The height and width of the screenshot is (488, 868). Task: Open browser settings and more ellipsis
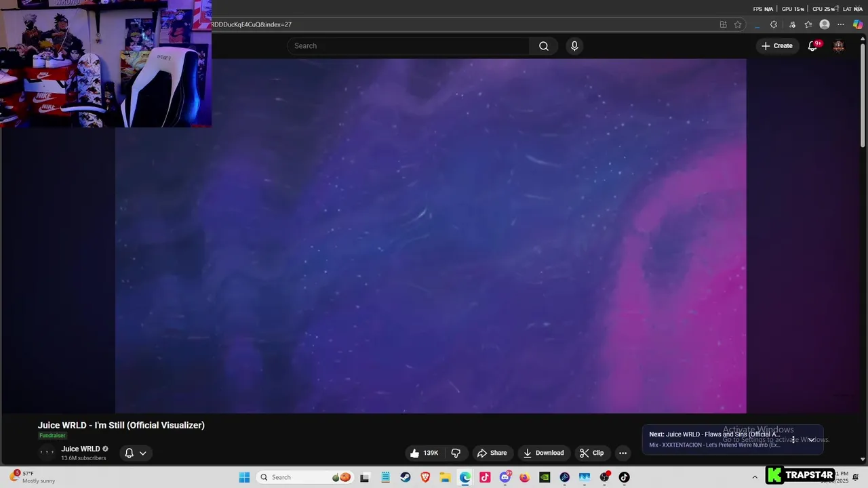pyautogui.click(x=841, y=24)
